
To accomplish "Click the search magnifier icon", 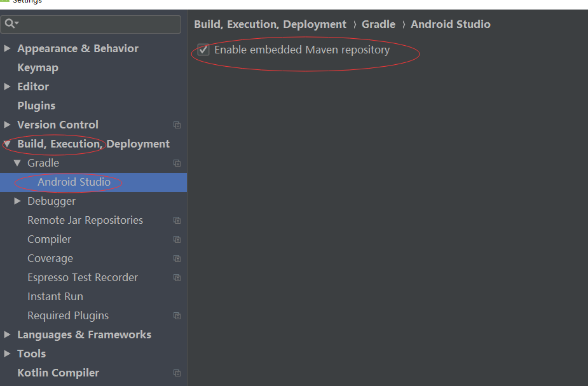I will coord(10,24).
